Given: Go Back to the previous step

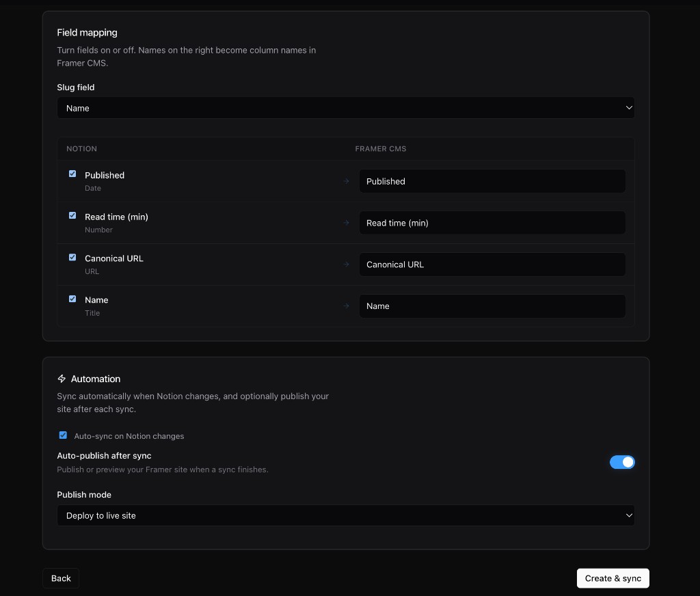Looking at the screenshot, I should pos(61,578).
